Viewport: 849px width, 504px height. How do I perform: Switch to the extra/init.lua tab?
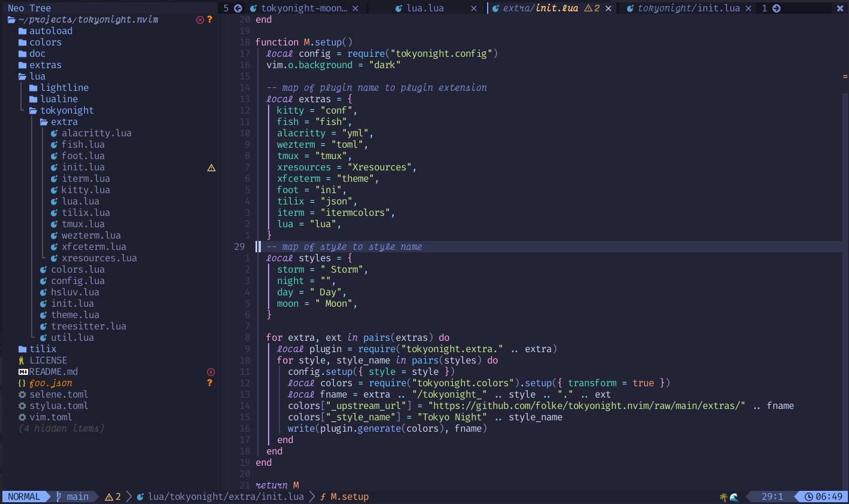[x=540, y=8]
